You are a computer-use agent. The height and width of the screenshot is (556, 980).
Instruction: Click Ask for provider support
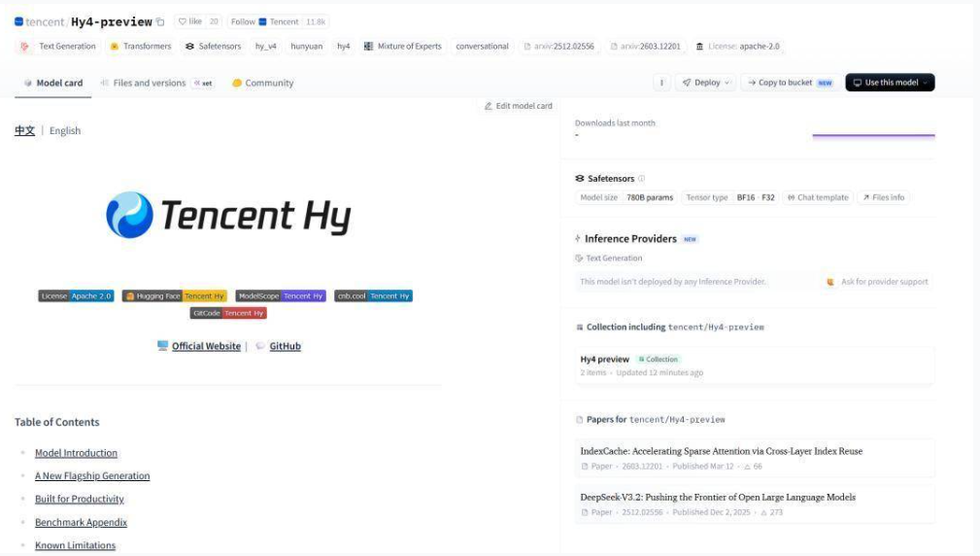tap(878, 282)
